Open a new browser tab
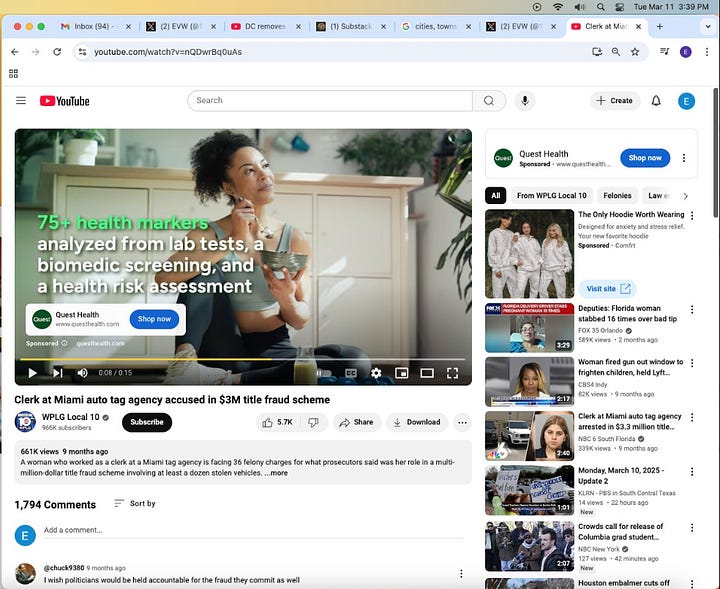720x589 pixels. click(659, 27)
